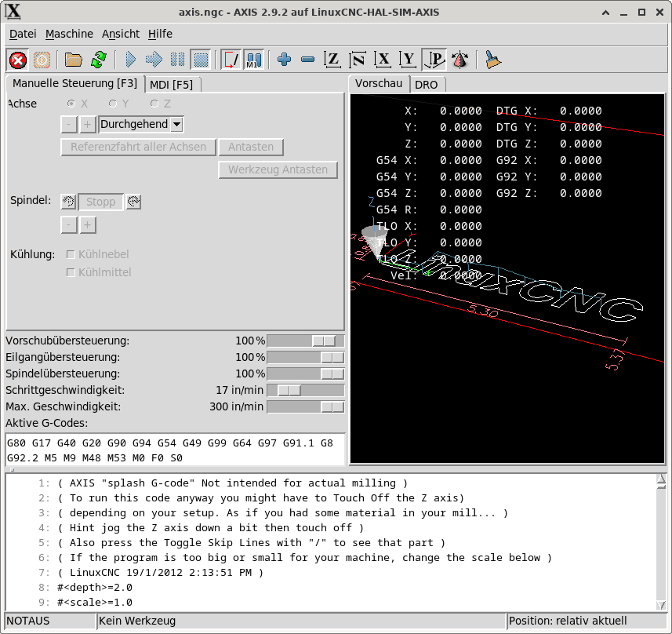Stop program execution icon

[201, 60]
